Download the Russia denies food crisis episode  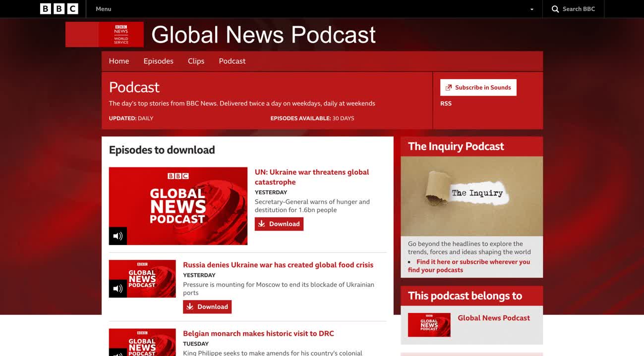(x=207, y=306)
